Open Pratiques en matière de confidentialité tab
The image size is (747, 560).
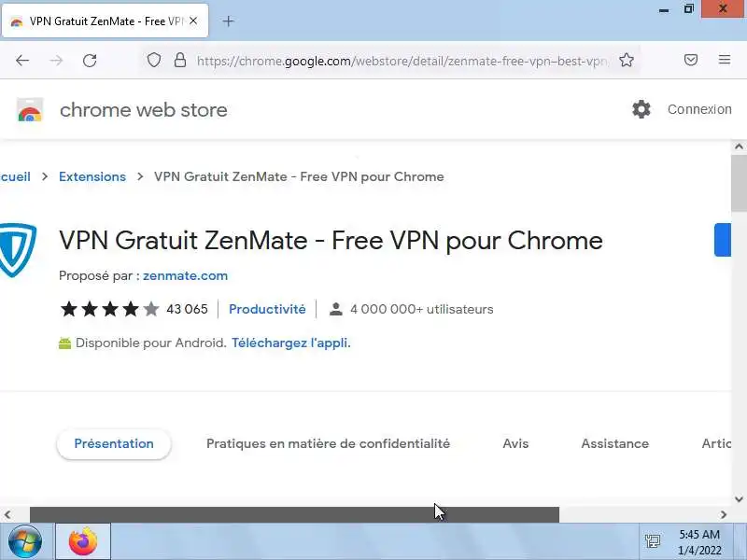pyautogui.click(x=329, y=444)
